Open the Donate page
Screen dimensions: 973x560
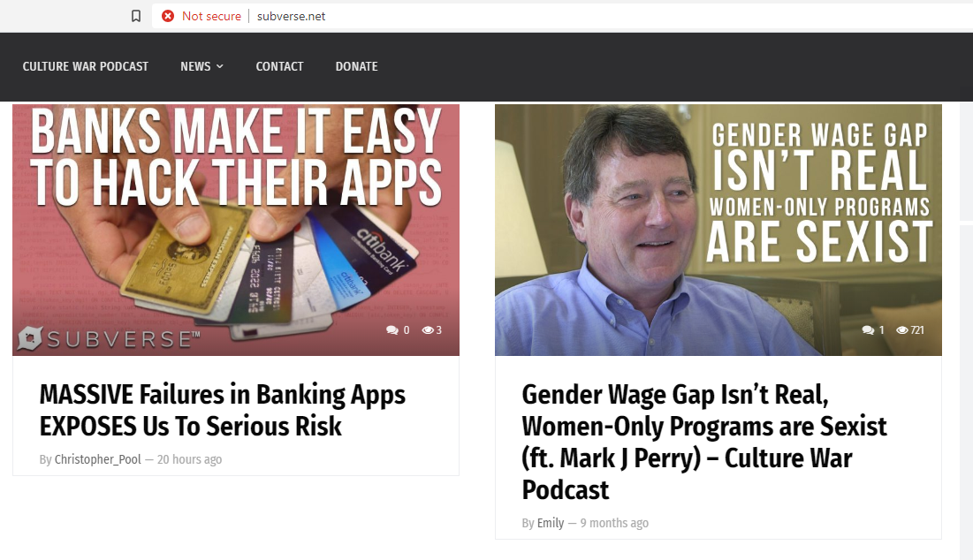[x=357, y=66]
